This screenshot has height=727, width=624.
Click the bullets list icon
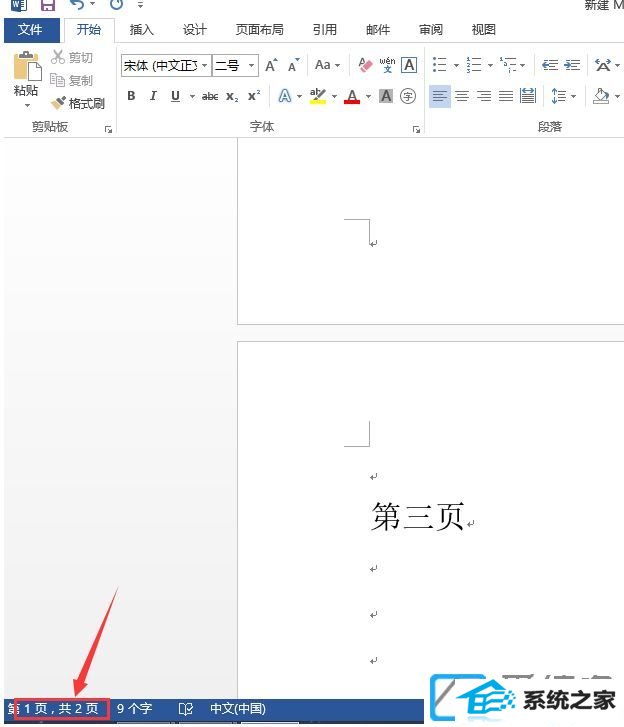pos(439,65)
